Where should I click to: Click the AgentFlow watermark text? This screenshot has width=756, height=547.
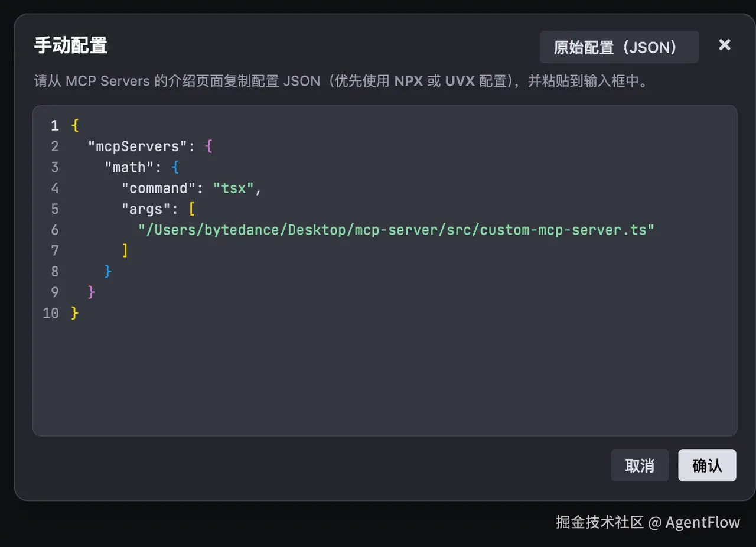702,522
